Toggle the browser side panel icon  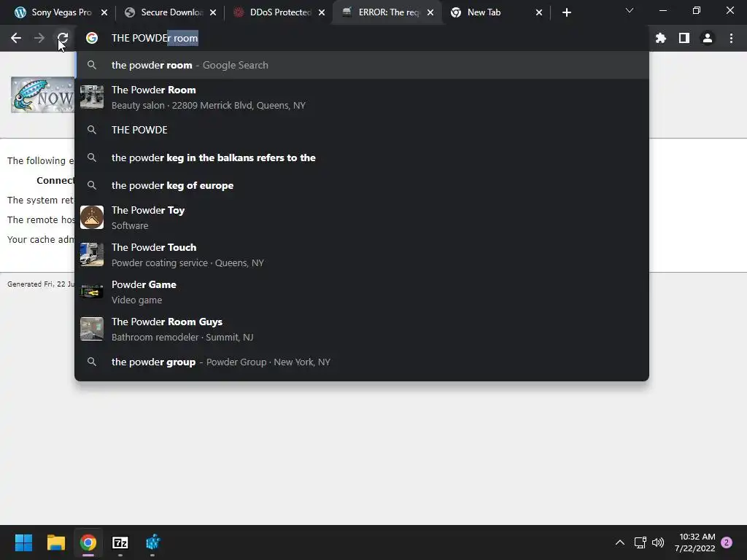pyautogui.click(x=684, y=38)
